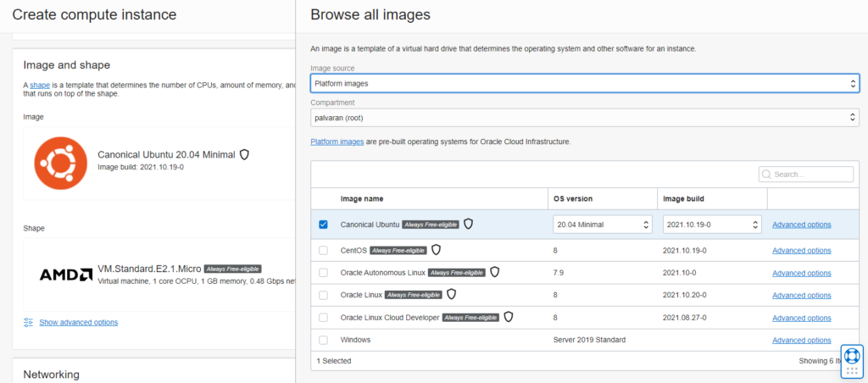Select the Oracle Autonomous Linux checkbox

click(323, 273)
